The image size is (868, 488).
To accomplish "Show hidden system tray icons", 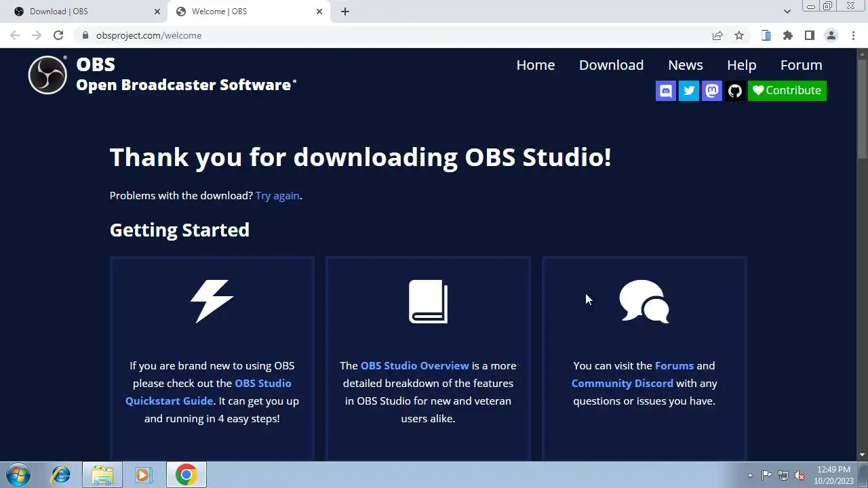I will pos(750,476).
